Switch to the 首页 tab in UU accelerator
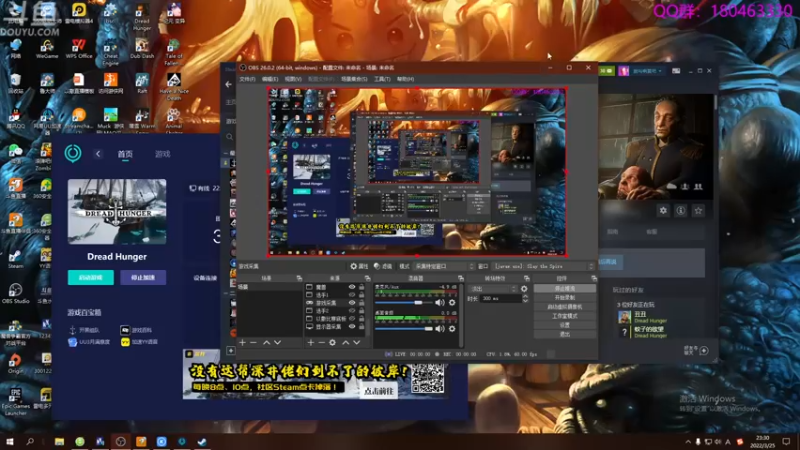 pos(125,154)
